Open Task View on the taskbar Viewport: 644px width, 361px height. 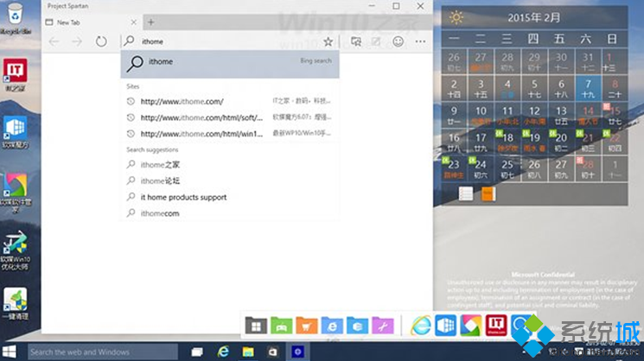197,351
